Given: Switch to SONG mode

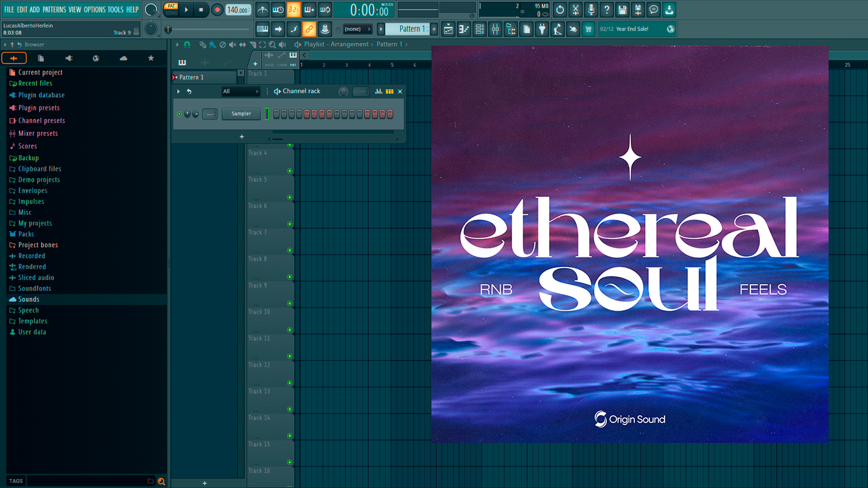Looking at the screenshot, I should 172,13.
